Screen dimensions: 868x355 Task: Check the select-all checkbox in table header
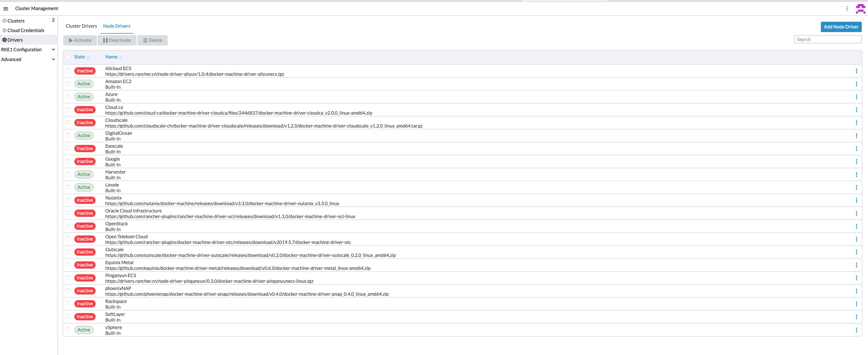(x=67, y=57)
